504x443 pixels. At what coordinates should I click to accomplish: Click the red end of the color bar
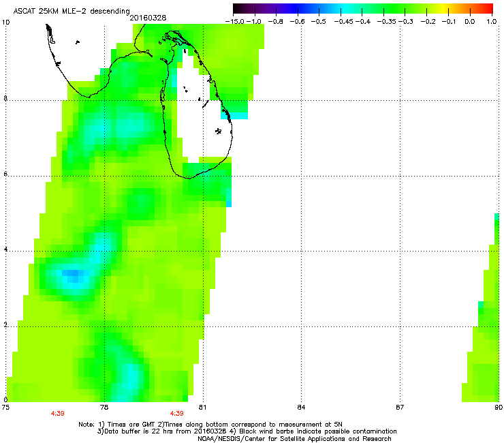pyautogui.click(x=488, y=9)
